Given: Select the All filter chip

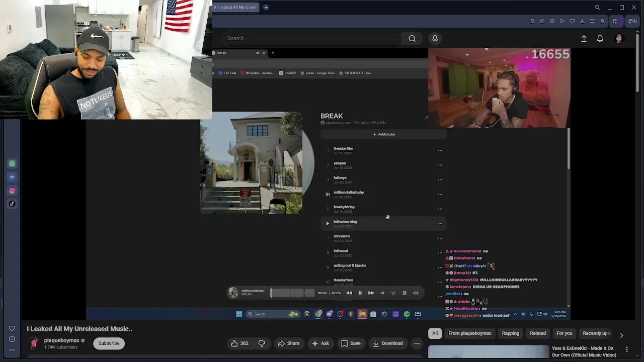Looking at the screenshot, I should tap(435, 333).
